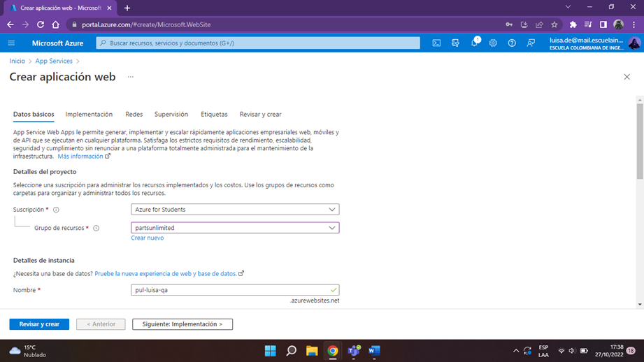The width and height of the screenshot is (644, 362).
Task: Switch to the Supervisión tab
Action: tap(171, 115)
